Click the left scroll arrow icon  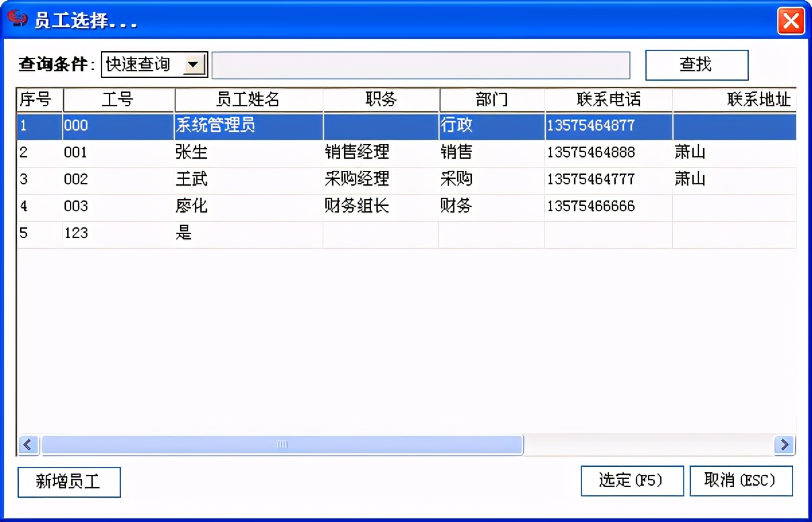(28, 445)
